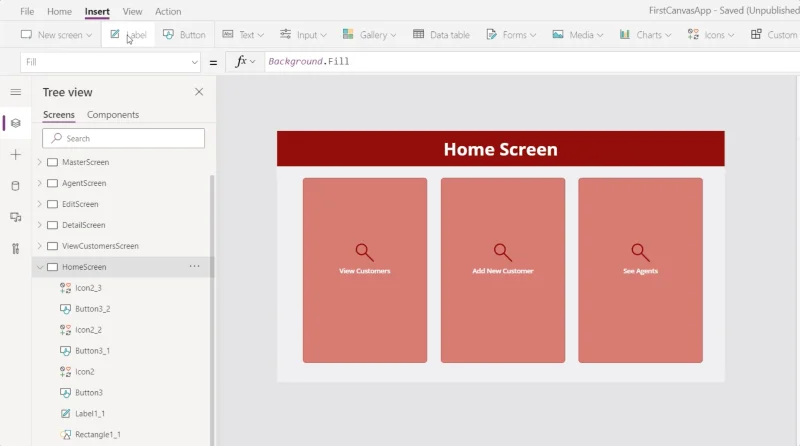Screen dimensions: 800x446
Task: Click the Add New Customer search icon
Action: pyautogui.click(x=503, y=252)
